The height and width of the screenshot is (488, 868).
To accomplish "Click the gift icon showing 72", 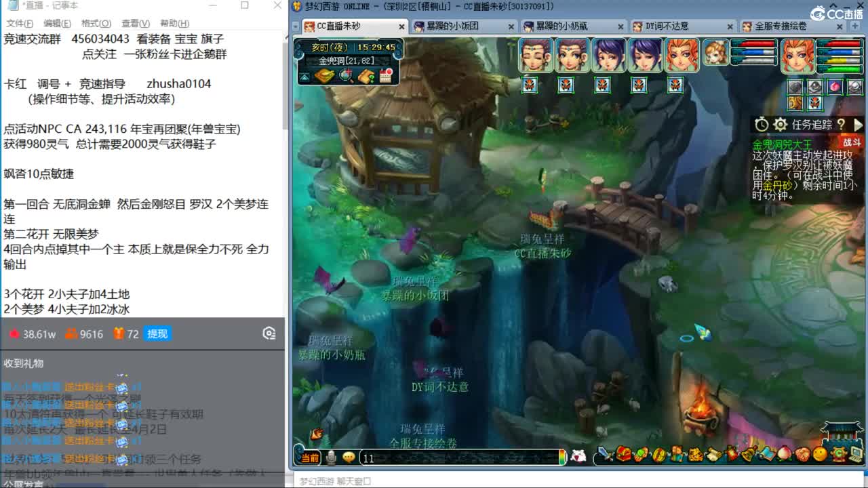I will (x=118, y=333).
